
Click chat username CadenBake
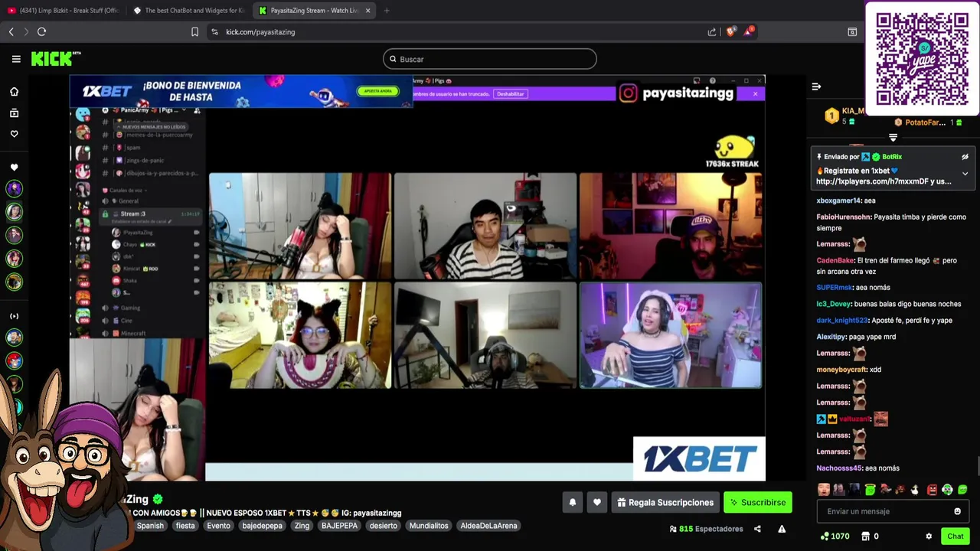pos(835,260)
